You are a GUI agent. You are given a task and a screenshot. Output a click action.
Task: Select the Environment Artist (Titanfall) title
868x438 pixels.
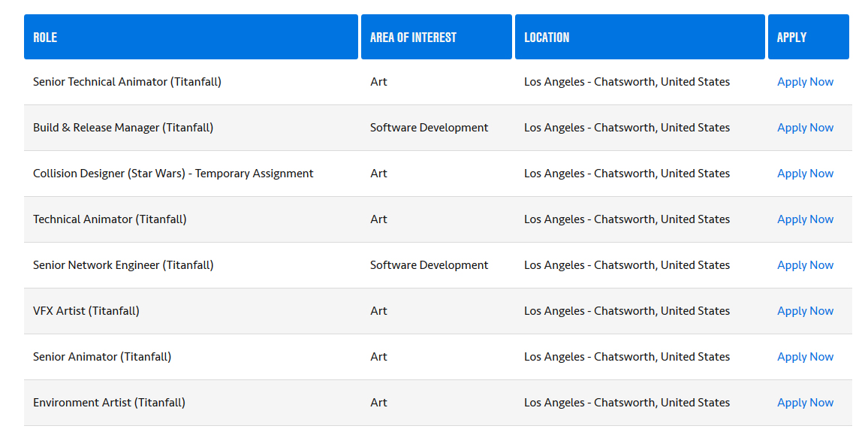click(109, 403)
